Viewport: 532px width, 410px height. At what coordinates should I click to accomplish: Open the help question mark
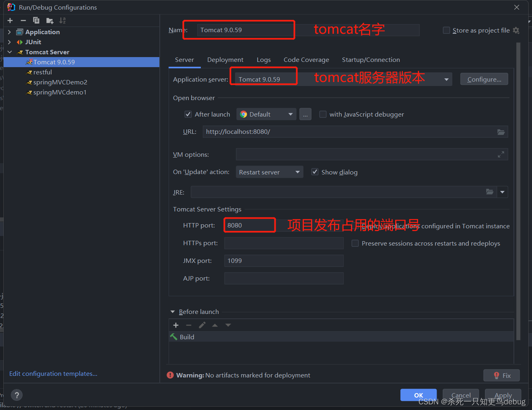pos(17,395)
